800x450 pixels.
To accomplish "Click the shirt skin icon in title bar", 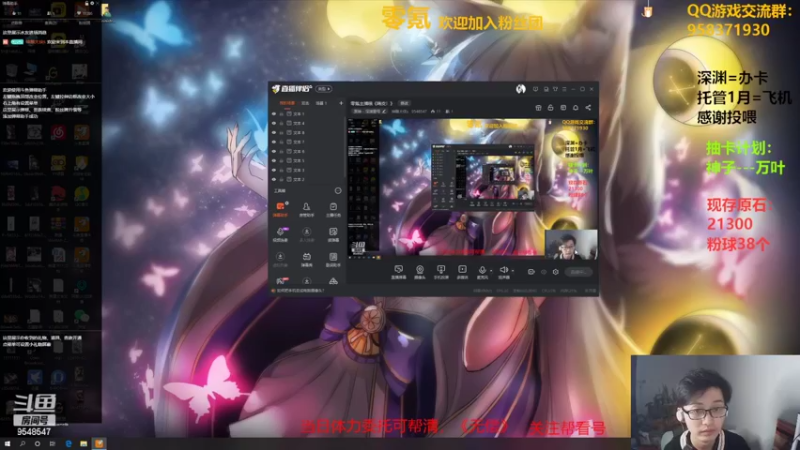I will [x=555, y=89].
